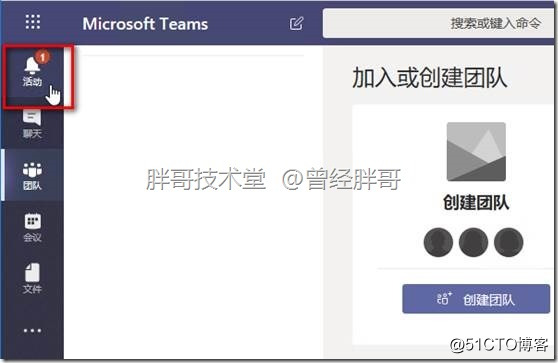
Task: Click the first member avatar circle
Action: coord(438,242)
